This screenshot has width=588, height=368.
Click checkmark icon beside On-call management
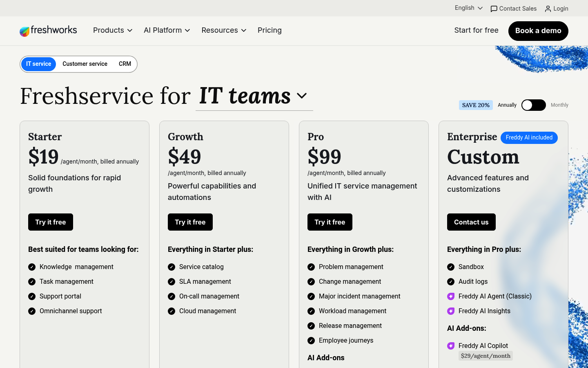(171, 296)
